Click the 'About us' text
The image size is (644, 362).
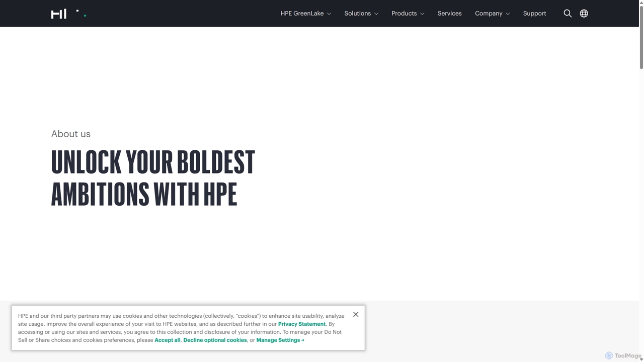(71, 134)
